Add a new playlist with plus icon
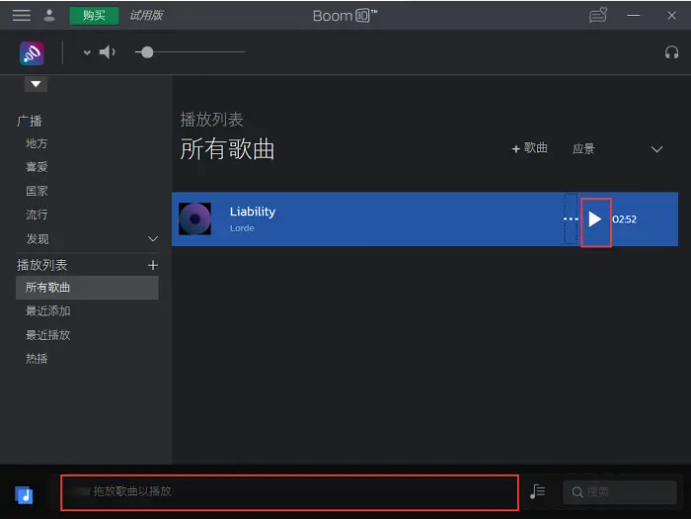Screen dimensions: 691x519 pyautogui.click(x=153, y=265)
